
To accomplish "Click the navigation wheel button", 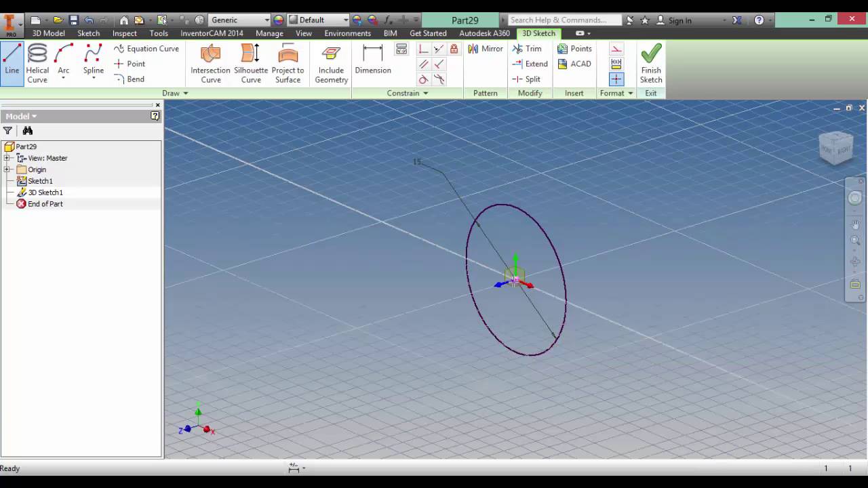I will 855,198.
